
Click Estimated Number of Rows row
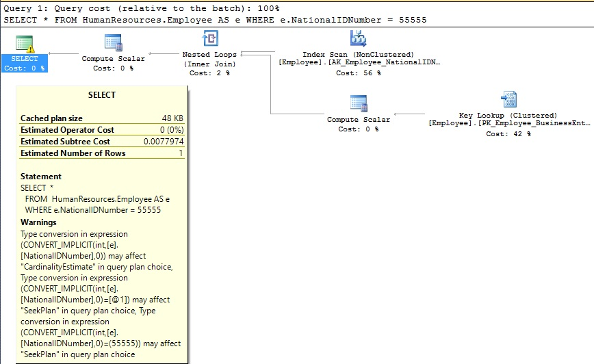(x=102, y=153)
